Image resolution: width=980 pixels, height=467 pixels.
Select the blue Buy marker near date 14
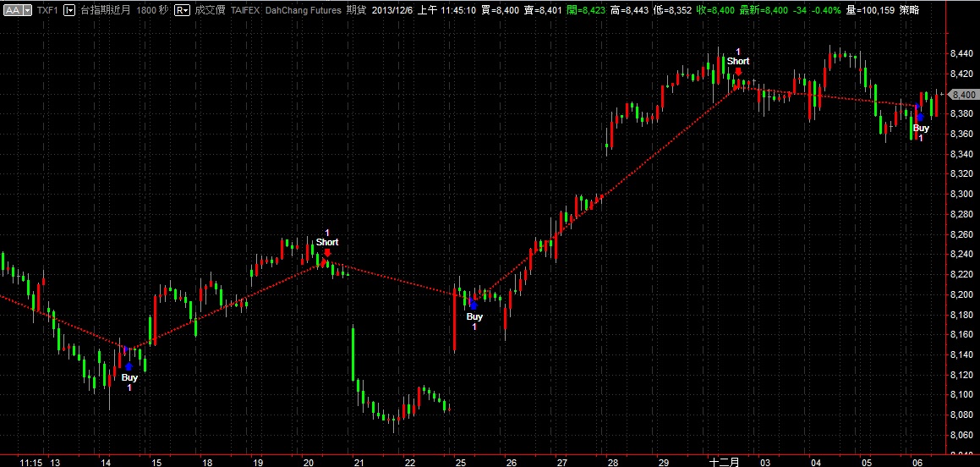click(x=129, y=367)
